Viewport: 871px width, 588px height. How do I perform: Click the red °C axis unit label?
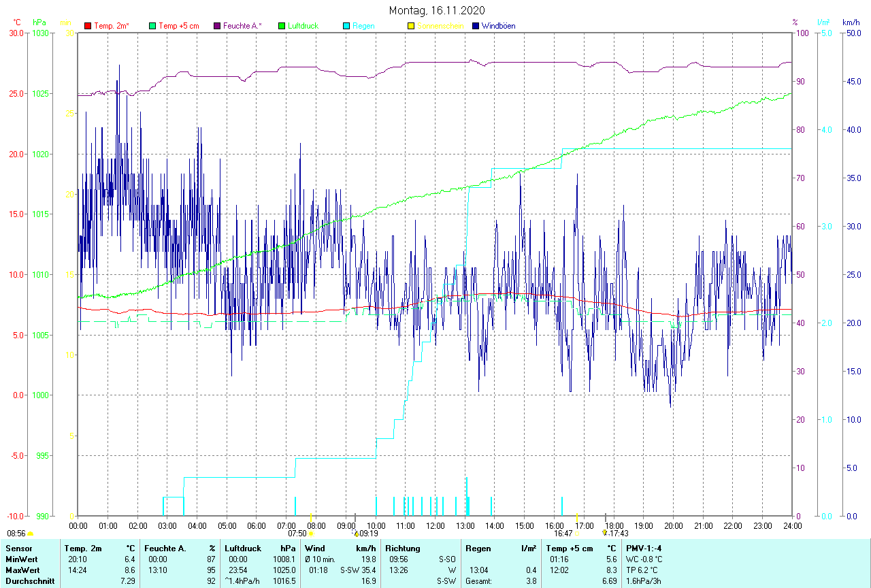tap(18, 22)
